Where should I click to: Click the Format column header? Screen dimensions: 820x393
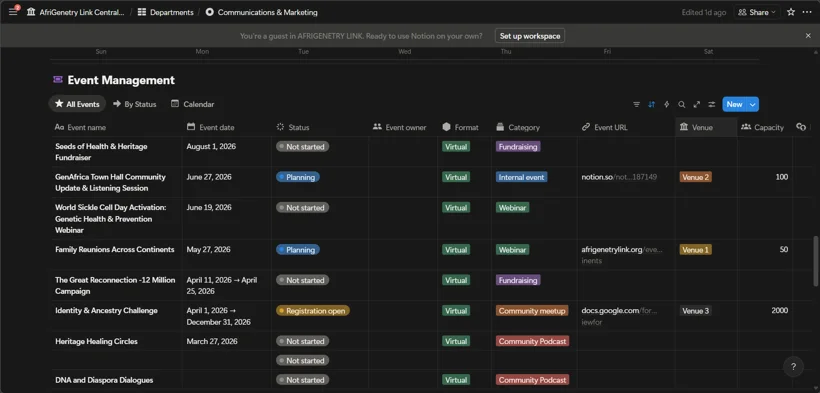[x=464, y=127]
